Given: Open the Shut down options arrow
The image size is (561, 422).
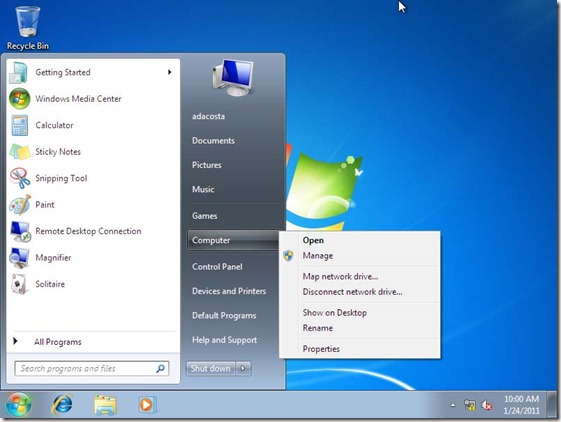Looking at the screenshot, I should (243, 368).
